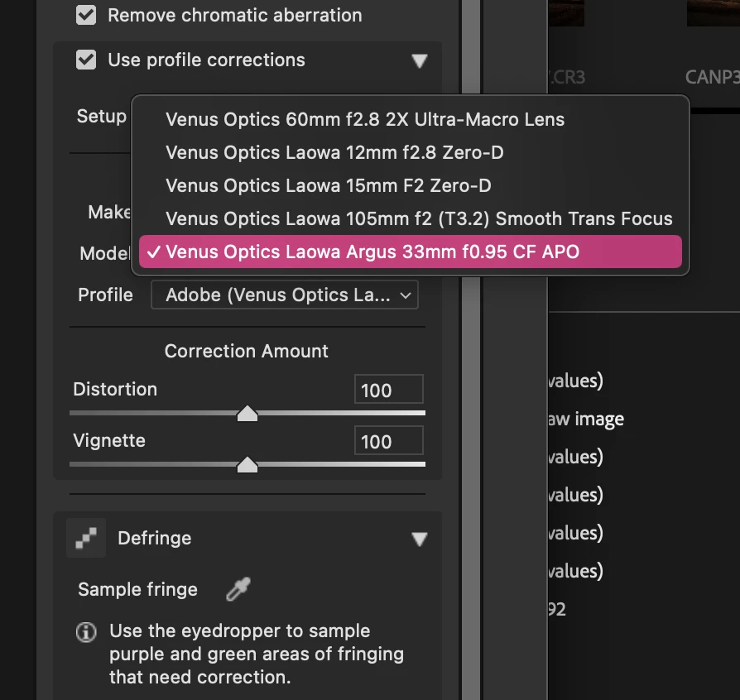Click the 'aw image' text in right panel
This screenshot has height=700, width=740.
(x=586, y=419)
